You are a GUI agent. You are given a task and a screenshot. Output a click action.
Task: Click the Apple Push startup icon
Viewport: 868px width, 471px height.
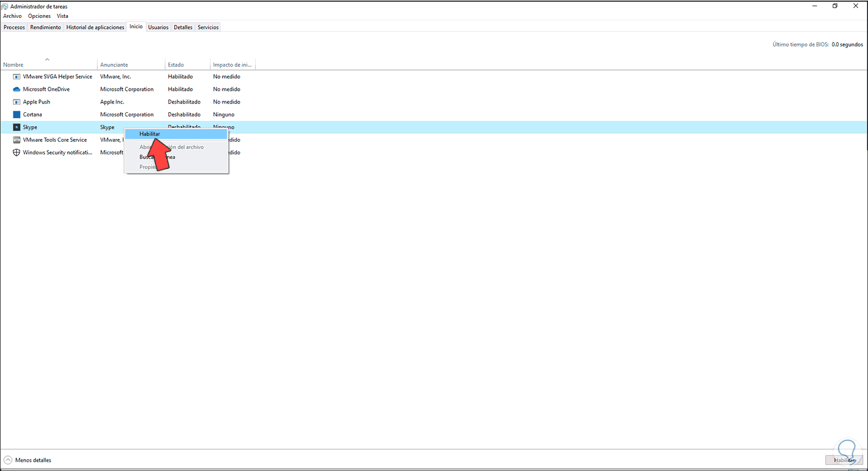click(x=17, y=102)
